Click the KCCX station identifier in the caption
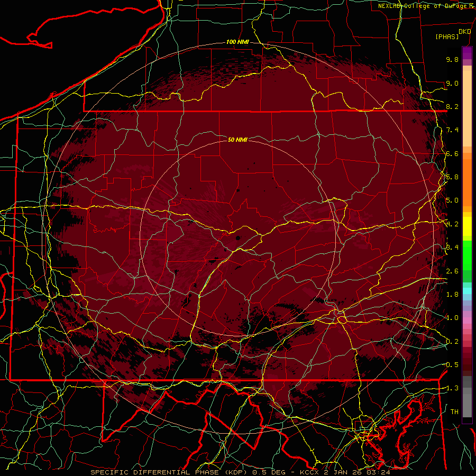This screenshot has height=476, width=476. pyautogui.click(x=310, y=472)
